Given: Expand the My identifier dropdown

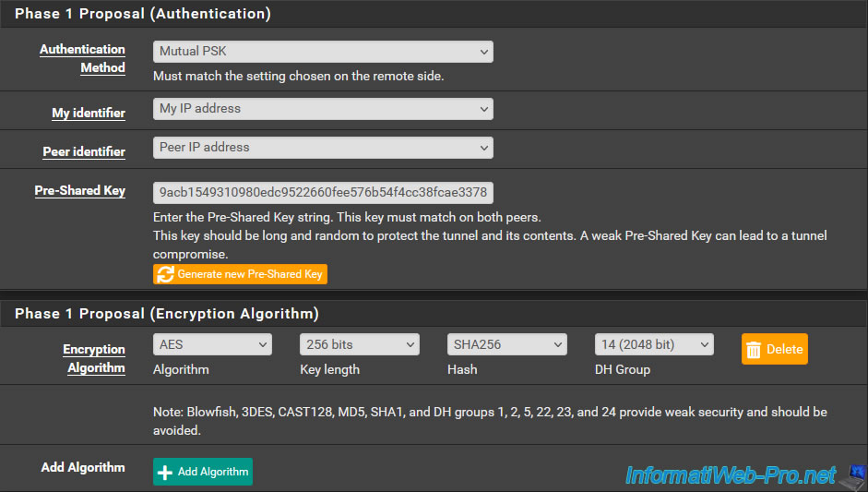Looking at the screenshot, I should (x=323, y=109).
